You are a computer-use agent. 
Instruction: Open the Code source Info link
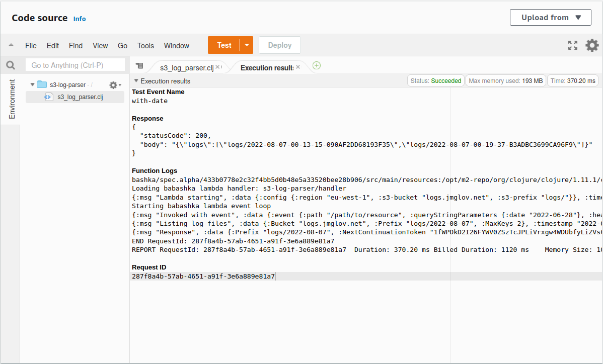pyautogui.click(x=80, y=19)
